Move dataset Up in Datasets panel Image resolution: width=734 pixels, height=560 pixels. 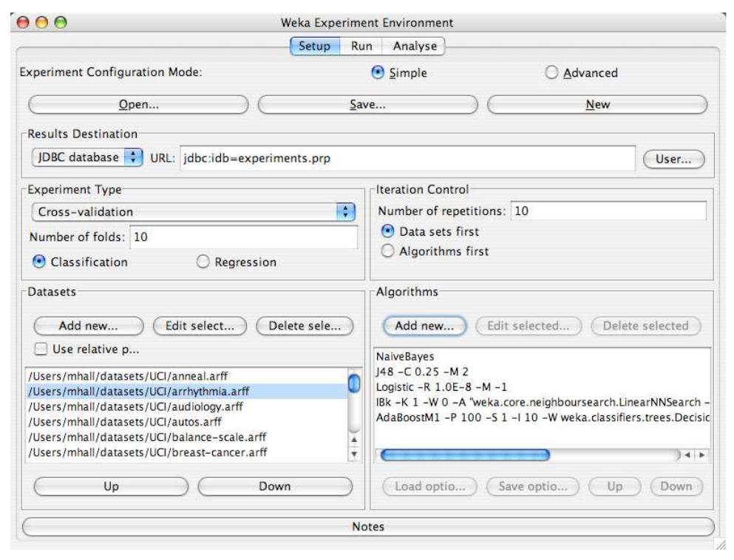point(111,487)
